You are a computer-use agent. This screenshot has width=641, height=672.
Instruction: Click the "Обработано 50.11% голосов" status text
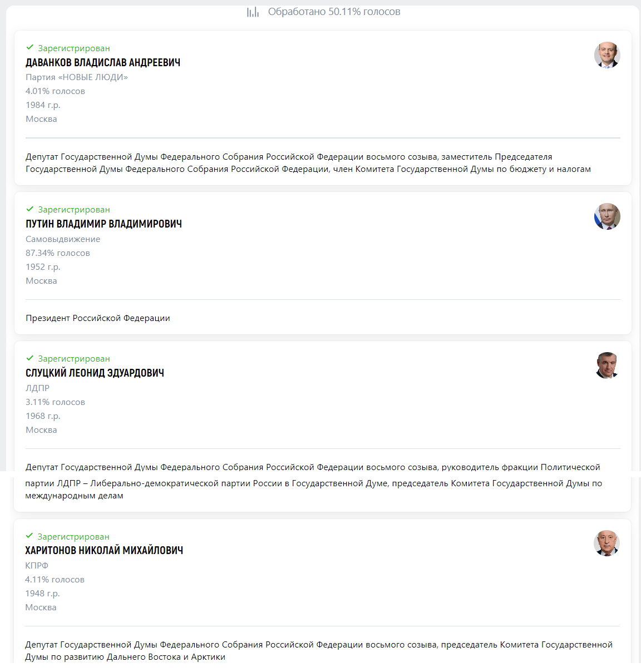334,12
